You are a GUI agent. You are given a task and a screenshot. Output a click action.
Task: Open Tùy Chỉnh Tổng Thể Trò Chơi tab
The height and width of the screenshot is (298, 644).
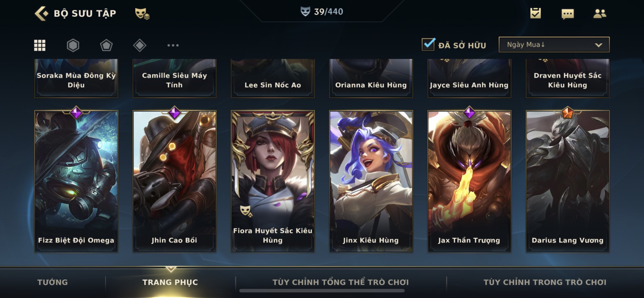(x=341, y=282)
